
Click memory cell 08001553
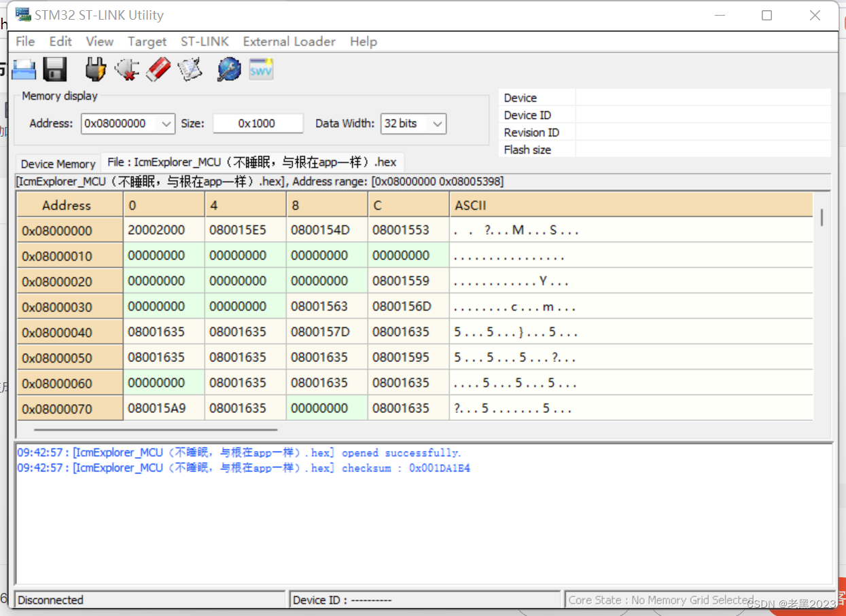pyautogui.click(x=408, y=230)
